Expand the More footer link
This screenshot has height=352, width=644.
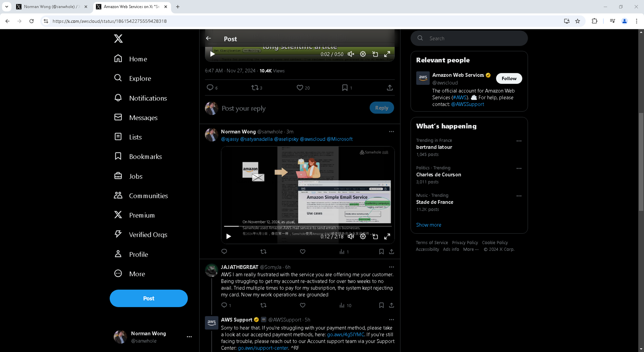click(x=471, y=249)
